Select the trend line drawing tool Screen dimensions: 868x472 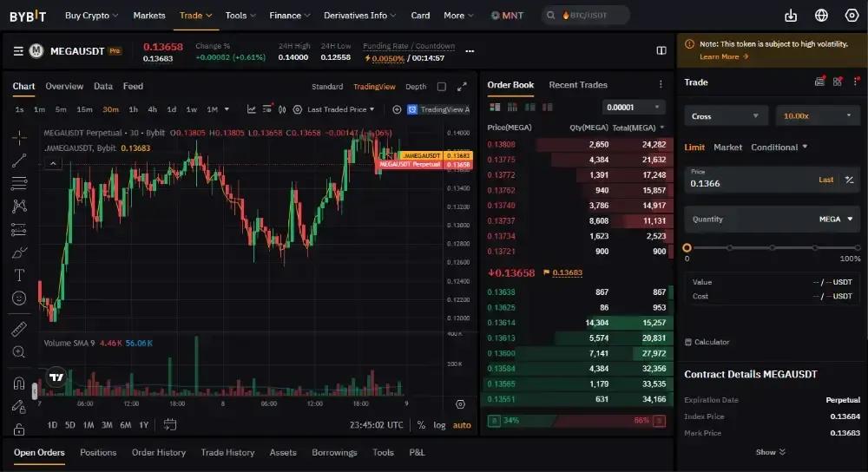click(x=19, y=161)
